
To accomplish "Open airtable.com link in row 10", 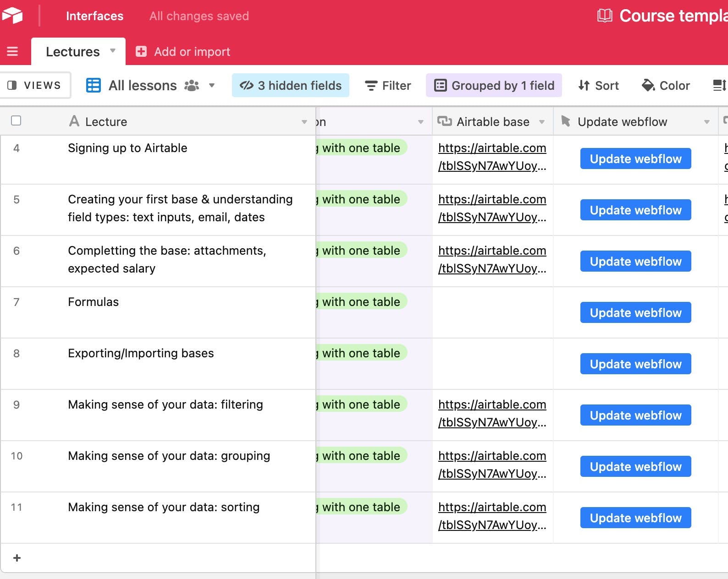I will pyautogui.click(x=492, y=464).
